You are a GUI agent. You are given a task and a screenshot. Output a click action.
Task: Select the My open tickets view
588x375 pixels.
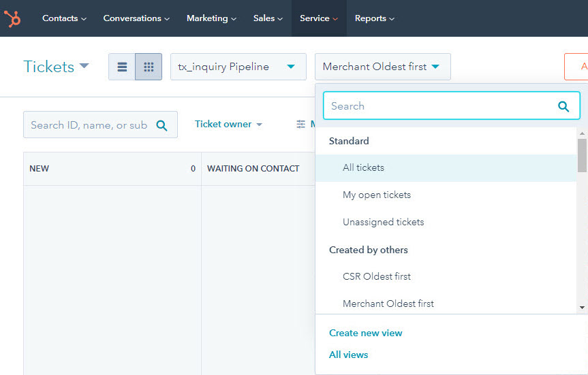(x=446, y=195)
